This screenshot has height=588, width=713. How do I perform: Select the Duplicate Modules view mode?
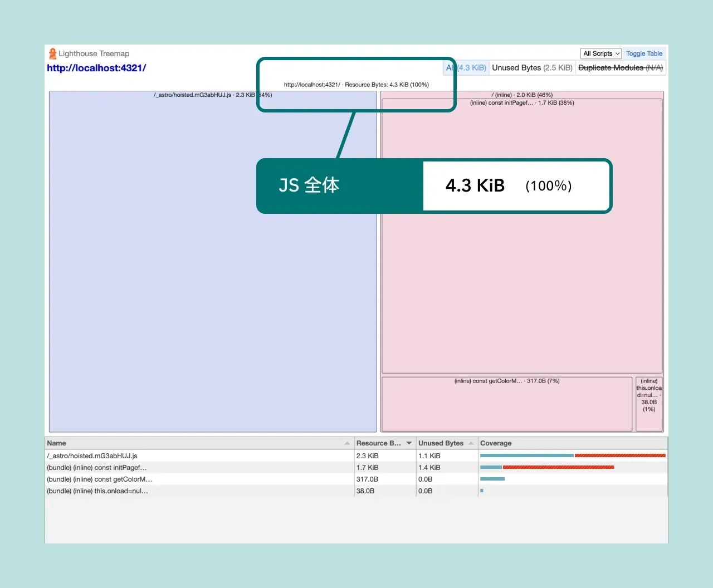click(x=620, y=68)
